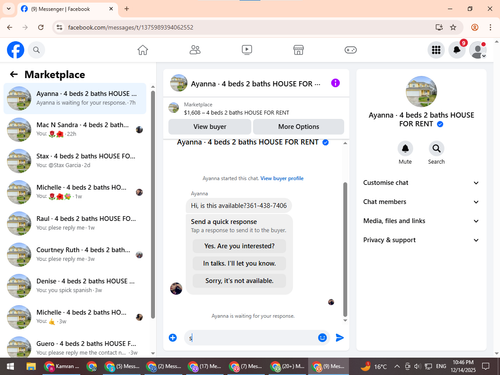This screenshot has height=375, width=500.
Task: Click the chat messages vertical scrollbar
Action: pyautogui.click(x=345, y=249)
